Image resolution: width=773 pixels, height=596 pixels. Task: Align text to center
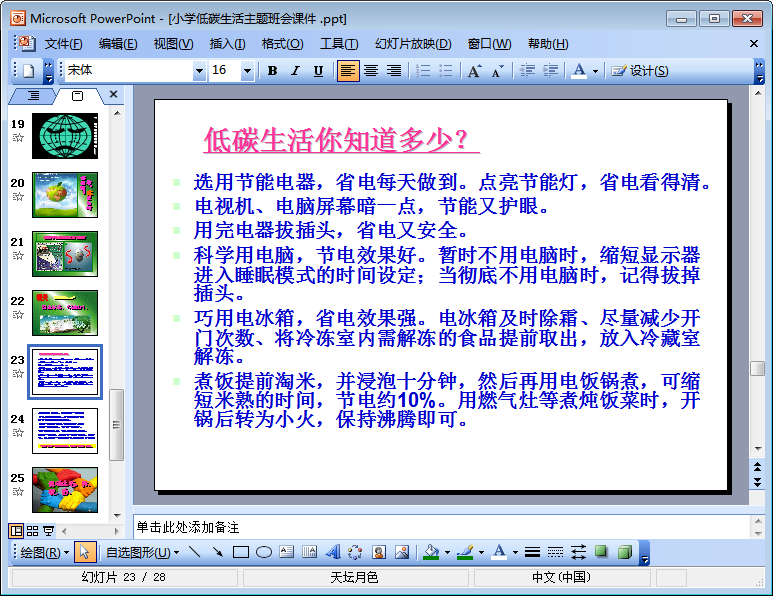371,71
